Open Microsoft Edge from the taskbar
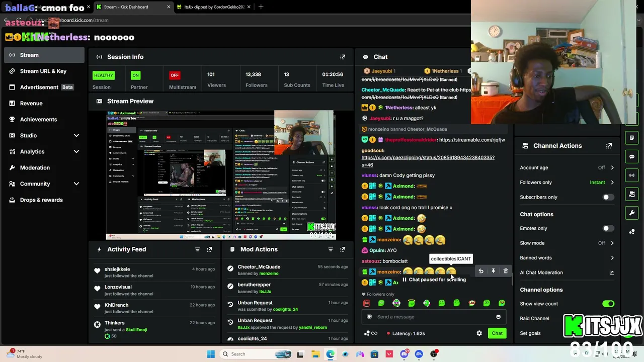 (330, 354)
